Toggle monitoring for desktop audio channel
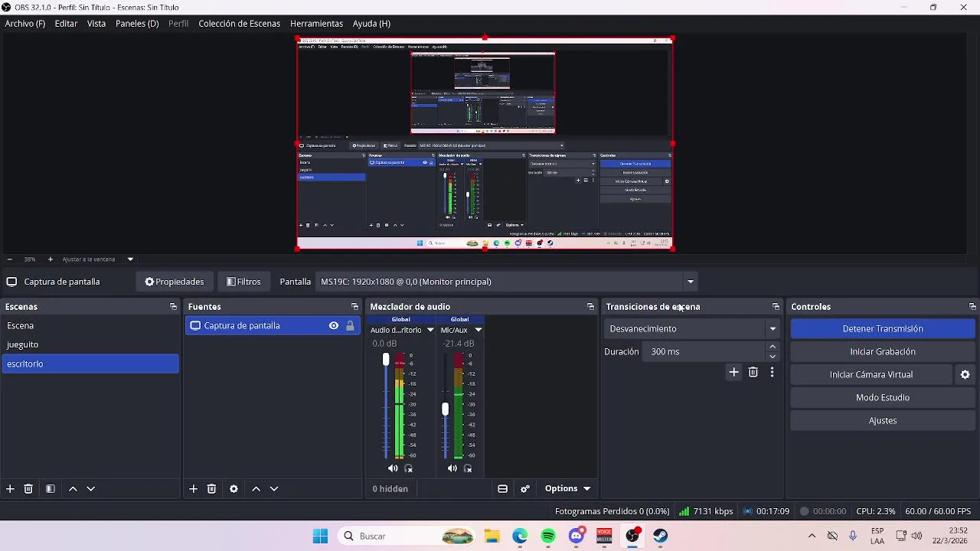980x551 pixels. (408, 468)
